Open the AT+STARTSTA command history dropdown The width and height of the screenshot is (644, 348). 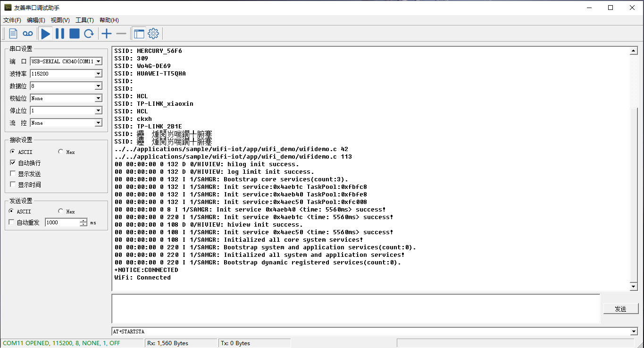click(x=634, y=331)
